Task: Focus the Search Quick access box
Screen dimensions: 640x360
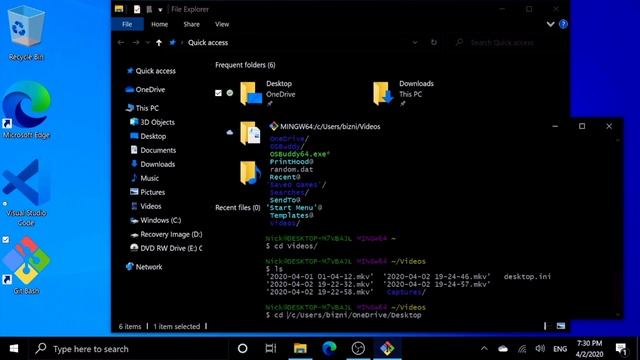Action: [x=506, y=42]
